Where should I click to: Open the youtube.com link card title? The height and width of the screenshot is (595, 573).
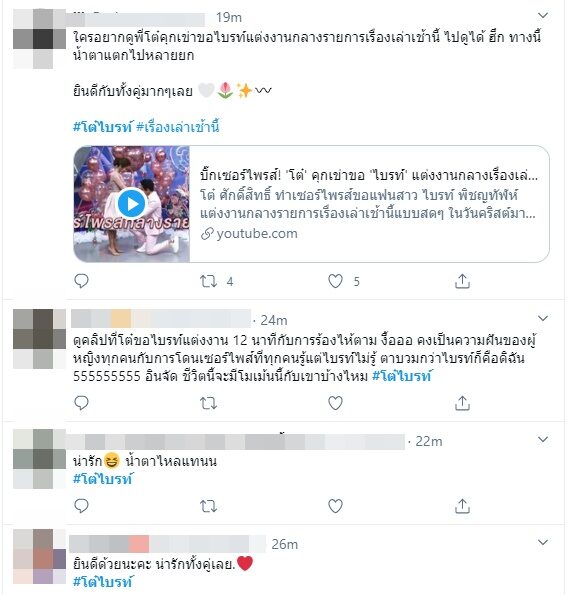pyautogui.click(x=368, y=175)
